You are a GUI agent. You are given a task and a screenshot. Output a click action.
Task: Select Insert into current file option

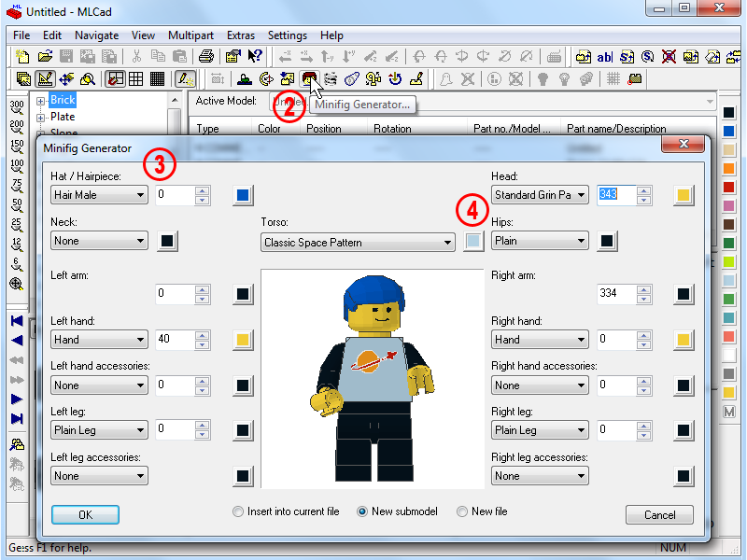(286, 511)
